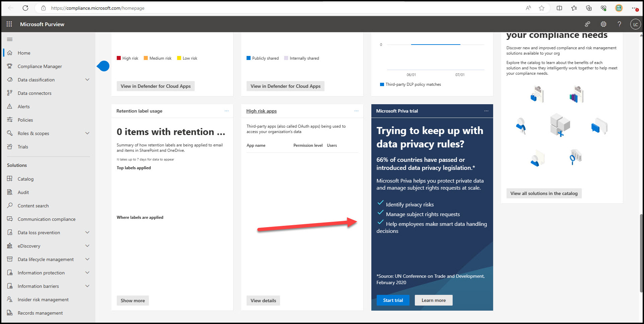
Task: Open the High risk apps link
Action: [x=261, y=111]
